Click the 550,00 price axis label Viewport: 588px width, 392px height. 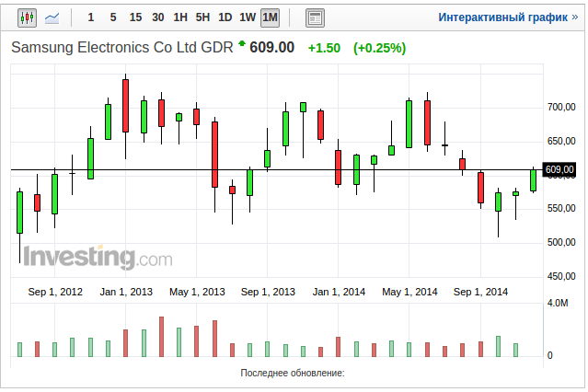click(x=561, y=209)
